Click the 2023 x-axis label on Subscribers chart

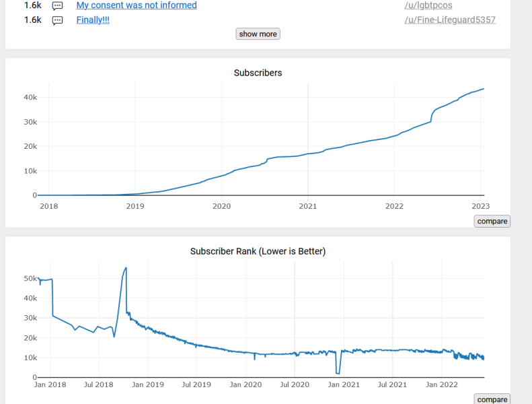click(480, 206)
